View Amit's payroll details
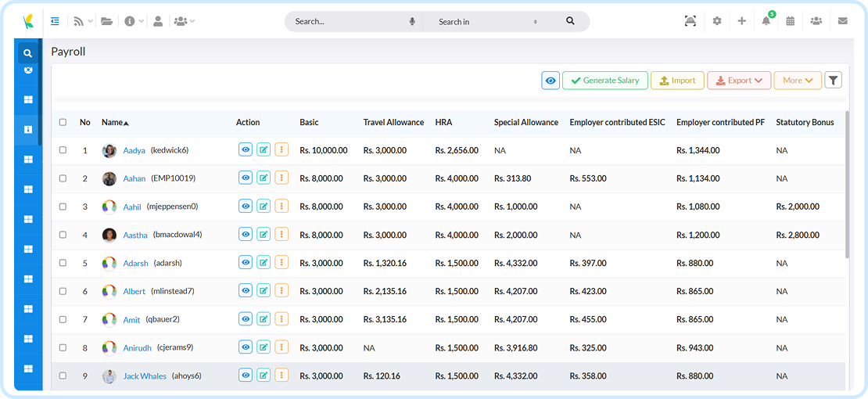This screenshot has height=399, width=868. [x=246, y=319]
